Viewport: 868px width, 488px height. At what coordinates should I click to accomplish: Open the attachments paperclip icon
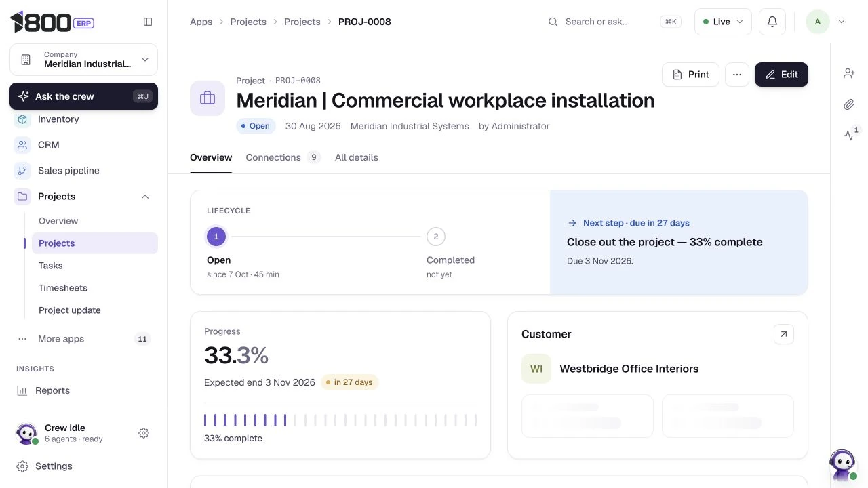tap(849, 104)
